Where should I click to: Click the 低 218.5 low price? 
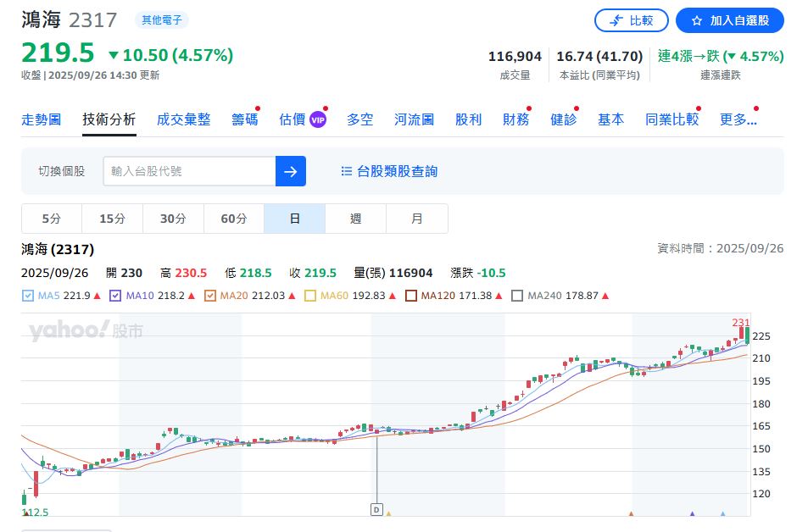248,273
